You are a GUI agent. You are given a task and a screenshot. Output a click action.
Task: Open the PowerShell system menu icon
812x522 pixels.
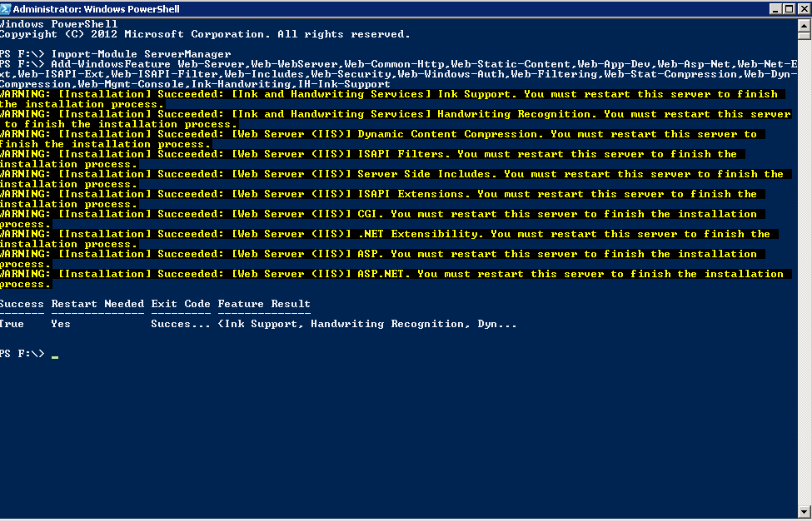(x=6, y=7)
